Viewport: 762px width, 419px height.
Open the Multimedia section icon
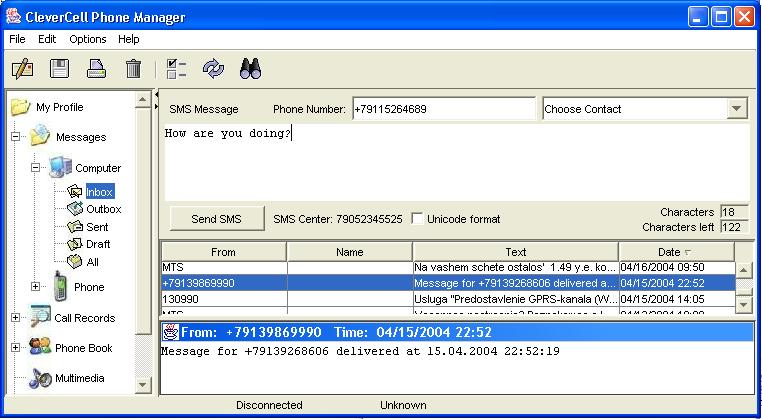[40, 379]
